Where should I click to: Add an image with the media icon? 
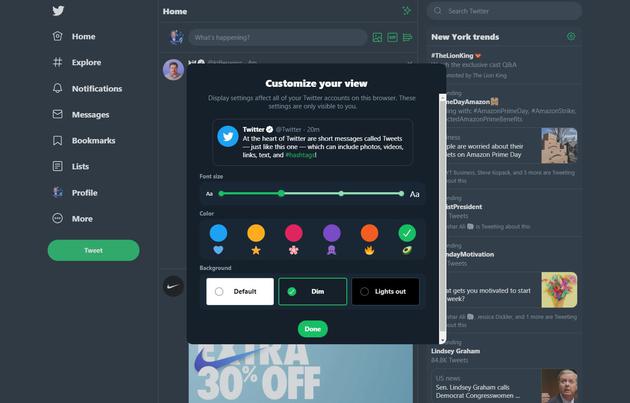click(x=377, y=37)
